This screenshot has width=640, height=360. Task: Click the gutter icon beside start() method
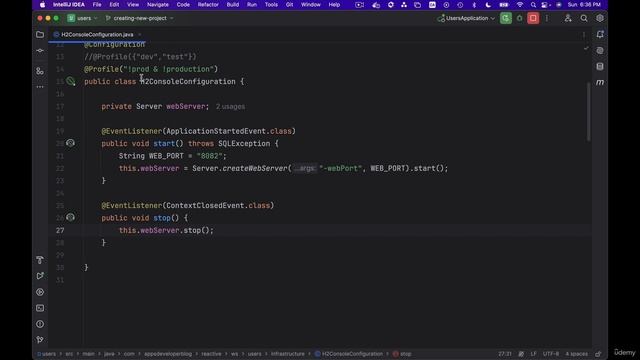(x=70, y=143)
